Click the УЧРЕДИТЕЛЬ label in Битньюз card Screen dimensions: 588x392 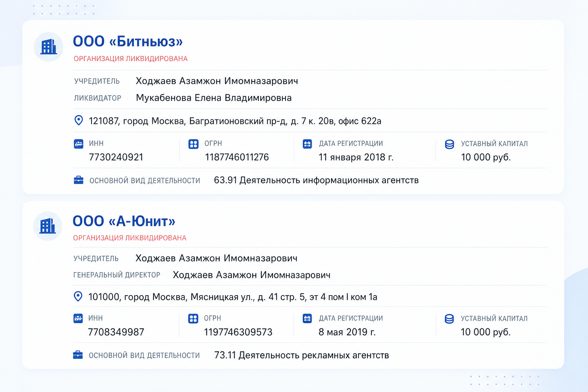click(x=97, y=82)
